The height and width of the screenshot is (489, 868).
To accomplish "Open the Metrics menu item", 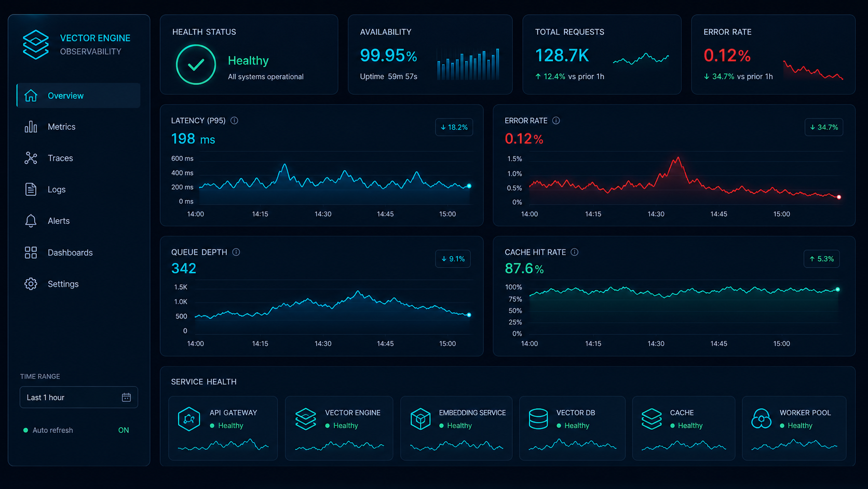I will pyautogui.click(x=78, y=127).
